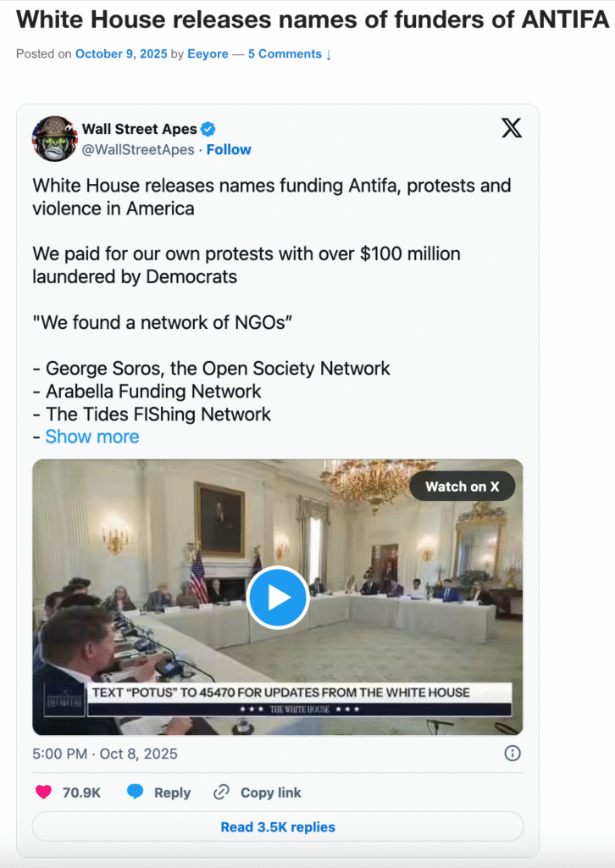Jump to the 5 Comments section
Screen dimensions: 615x868
click(x=290, y=53)
